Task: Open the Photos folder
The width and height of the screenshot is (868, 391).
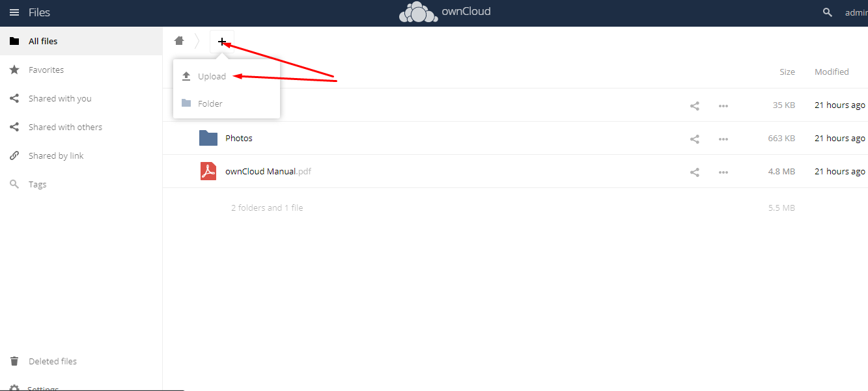Action: 239,138
